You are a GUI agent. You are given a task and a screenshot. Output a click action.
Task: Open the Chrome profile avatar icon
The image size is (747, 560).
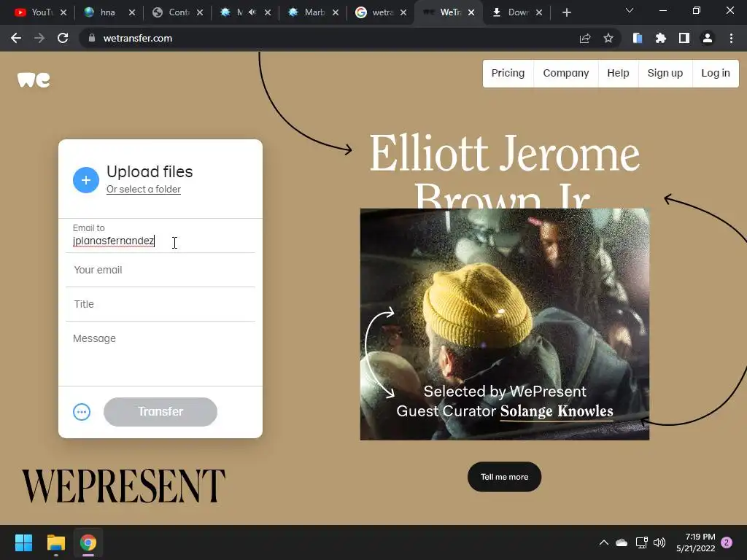point(707,38)
